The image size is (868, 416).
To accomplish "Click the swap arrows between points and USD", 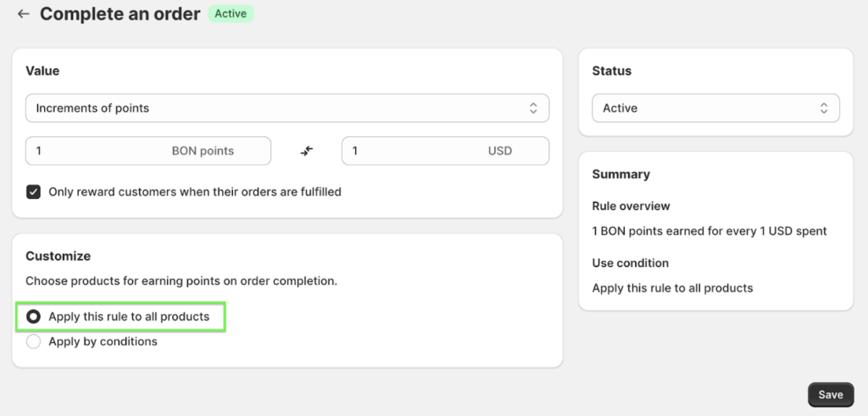I will point(307,151).
